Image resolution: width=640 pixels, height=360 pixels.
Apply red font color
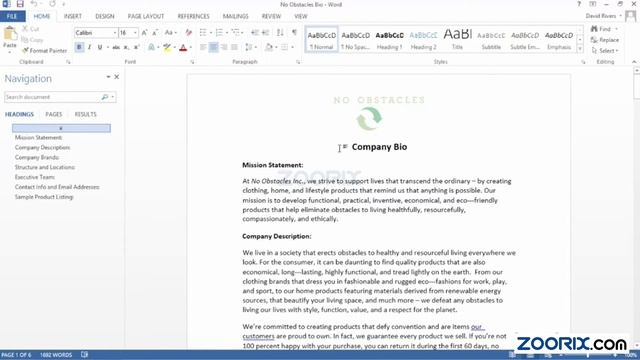(183, 47)
